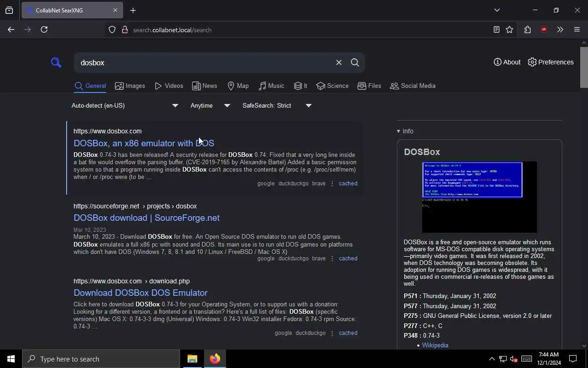Viewport: 588px width, 368px height.
Task: Select the General search tab
Action: click(90, 86)
